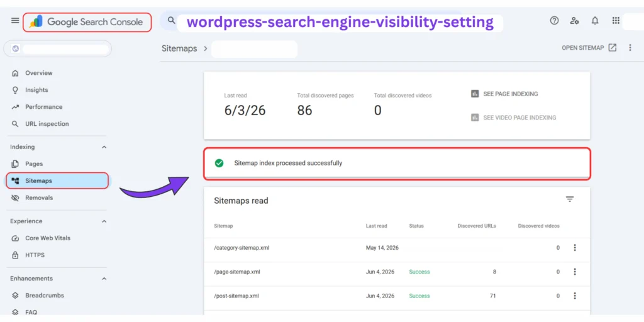Screen dimensions: 644x322
Task: Click the green success check icon
Action: coord(219,163)
